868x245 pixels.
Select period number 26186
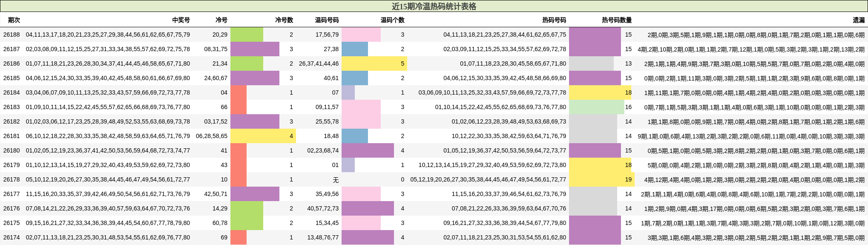11,63
